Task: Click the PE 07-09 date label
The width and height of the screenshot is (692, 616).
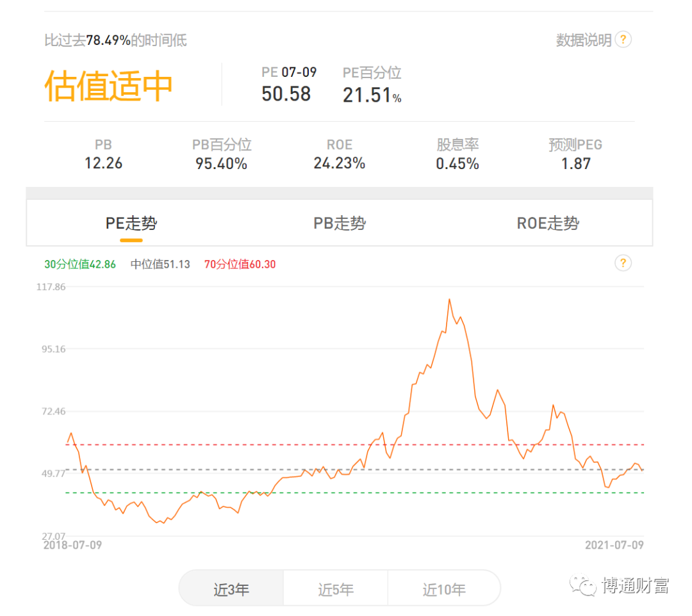Action: [289, 72]
